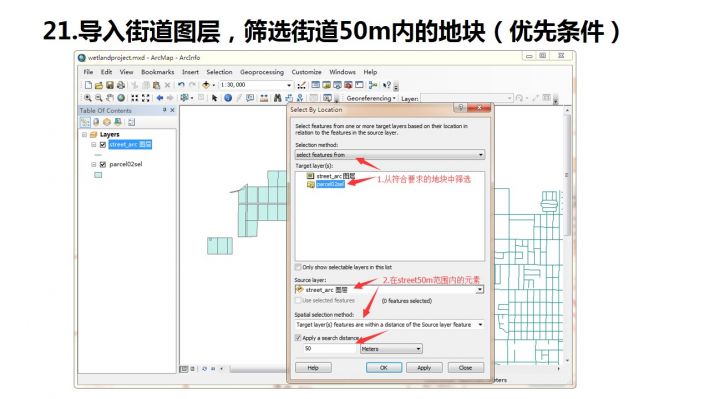Screen dimensions: 710x399
Task: Open the Find binoculars tool
Action: coord(278,98)
